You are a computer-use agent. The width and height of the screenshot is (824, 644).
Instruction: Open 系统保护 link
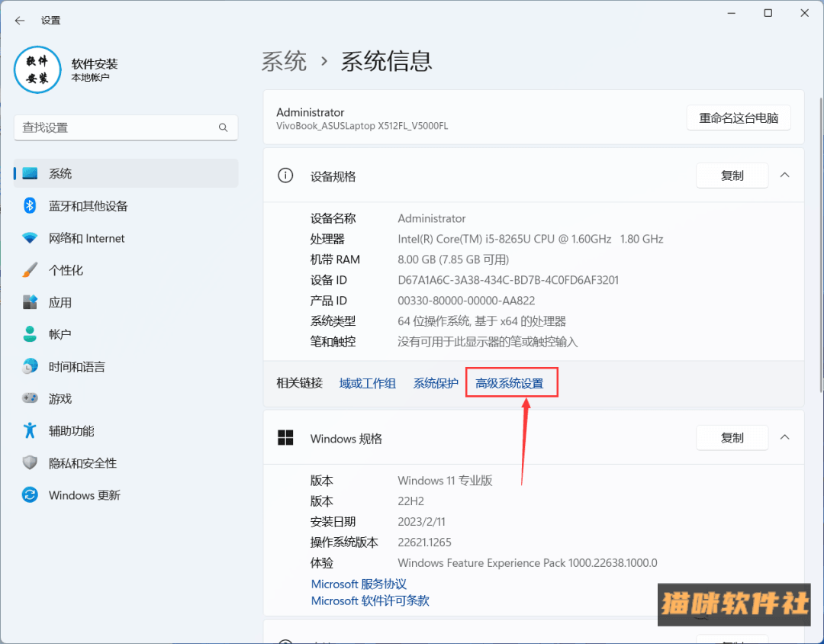436,383
